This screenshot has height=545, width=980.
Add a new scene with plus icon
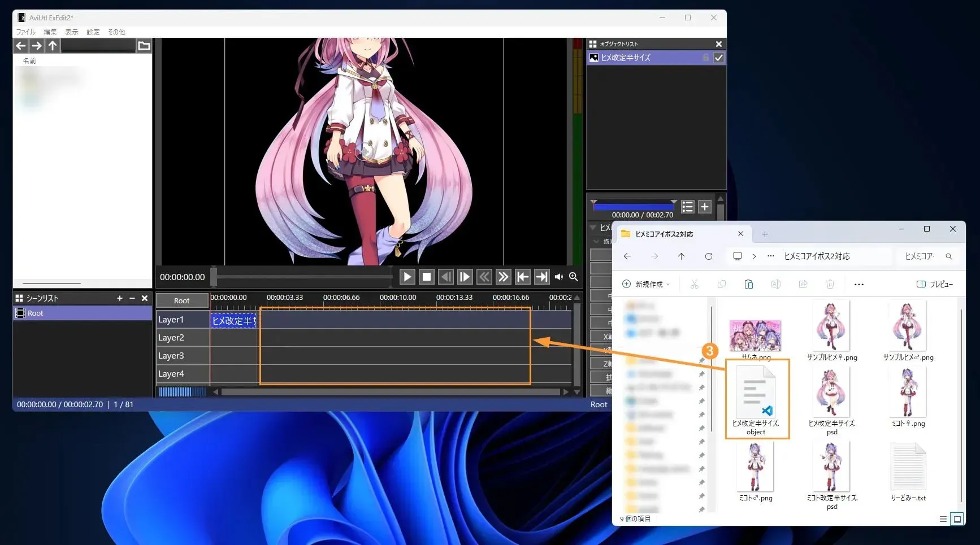click(120, 298)
